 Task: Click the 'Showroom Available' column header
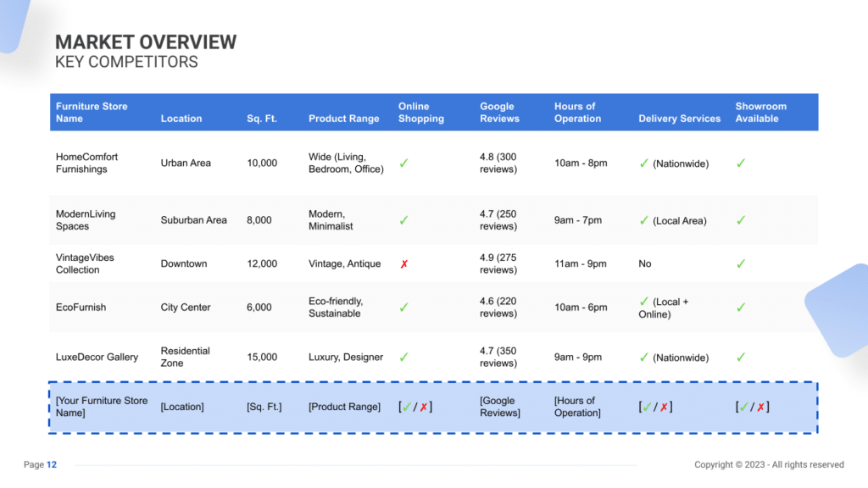760,113
